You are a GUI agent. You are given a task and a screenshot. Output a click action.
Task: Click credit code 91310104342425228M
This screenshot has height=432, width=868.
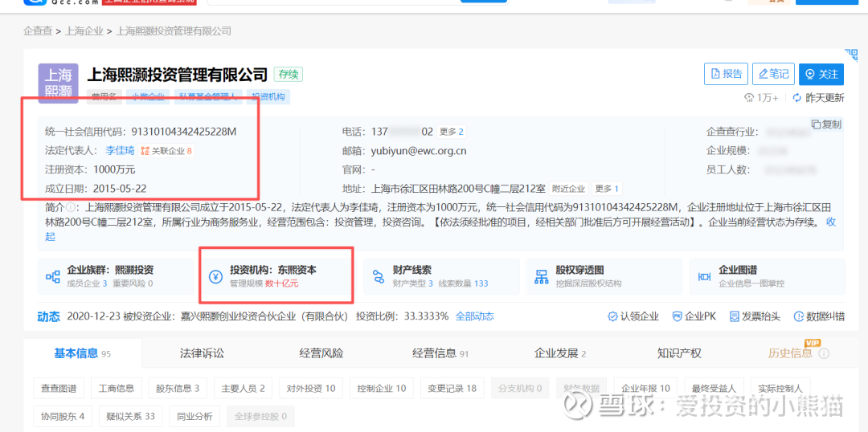click(x=184, y=132)
